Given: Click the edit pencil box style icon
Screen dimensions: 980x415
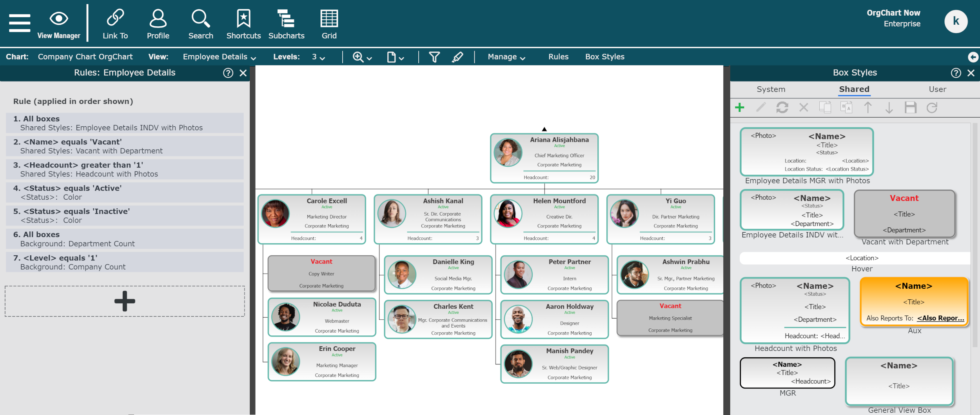Looking at the screenshot, I should pos(761,107).
